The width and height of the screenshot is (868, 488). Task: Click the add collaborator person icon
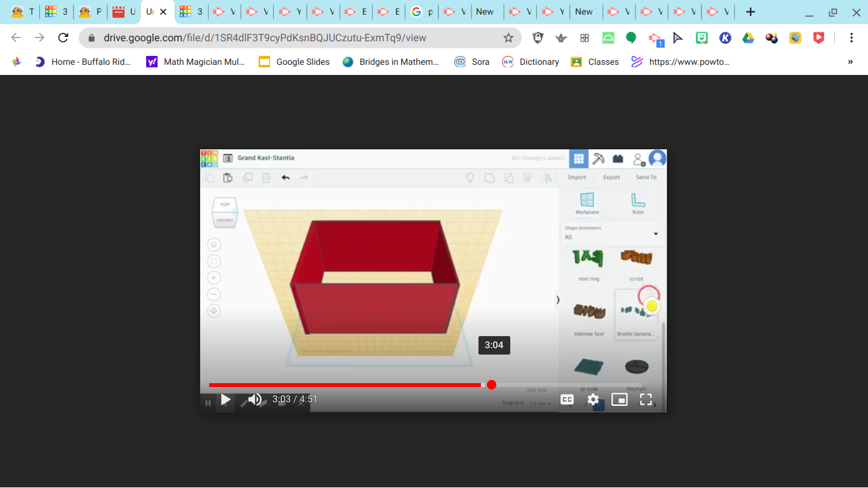click(x=639, y=159)
